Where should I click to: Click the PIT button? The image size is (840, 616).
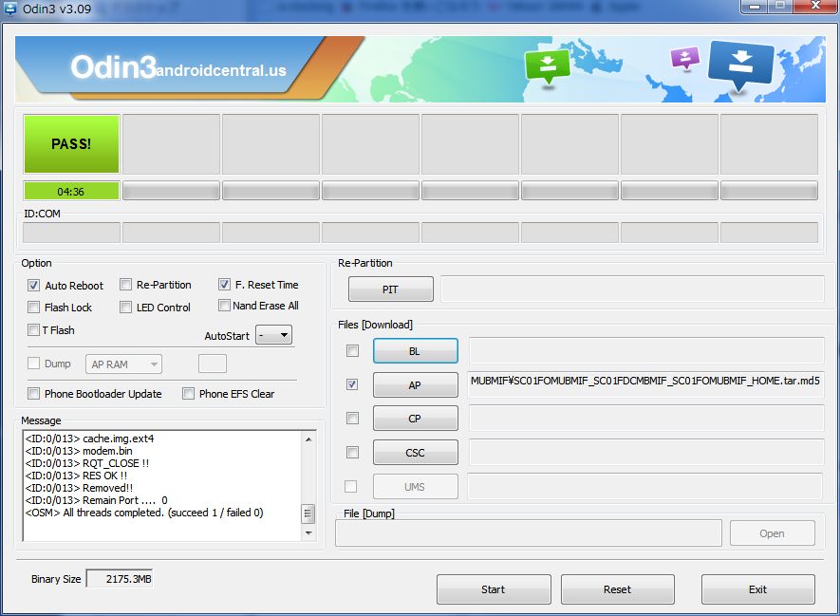click(x=390, y=289)
